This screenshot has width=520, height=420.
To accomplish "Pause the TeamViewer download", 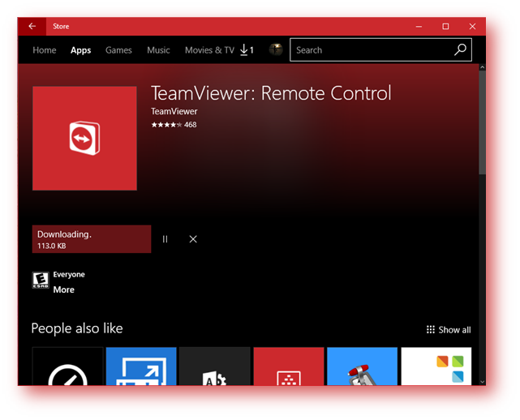I will (x=165, y=239).
